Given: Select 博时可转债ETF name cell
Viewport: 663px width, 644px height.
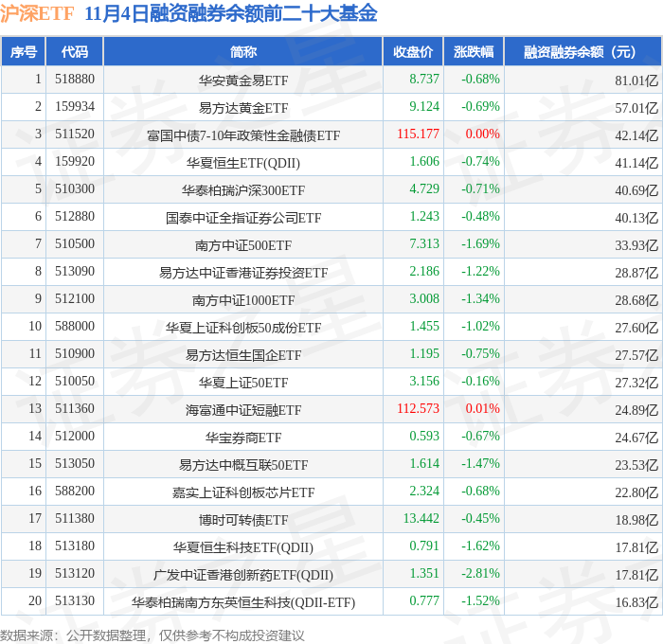Looking at the screenshot, I should tap(243, 520).
